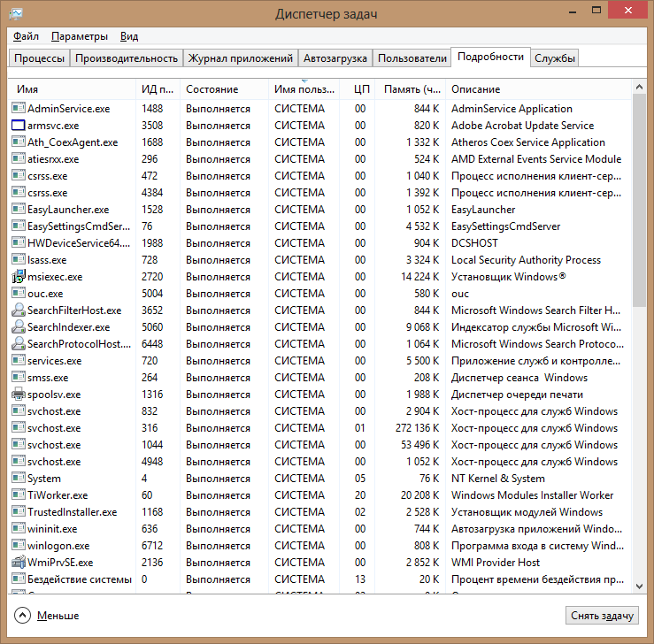Switch to the Журнал приложений tab
The image size is (654, 644).
240,57
